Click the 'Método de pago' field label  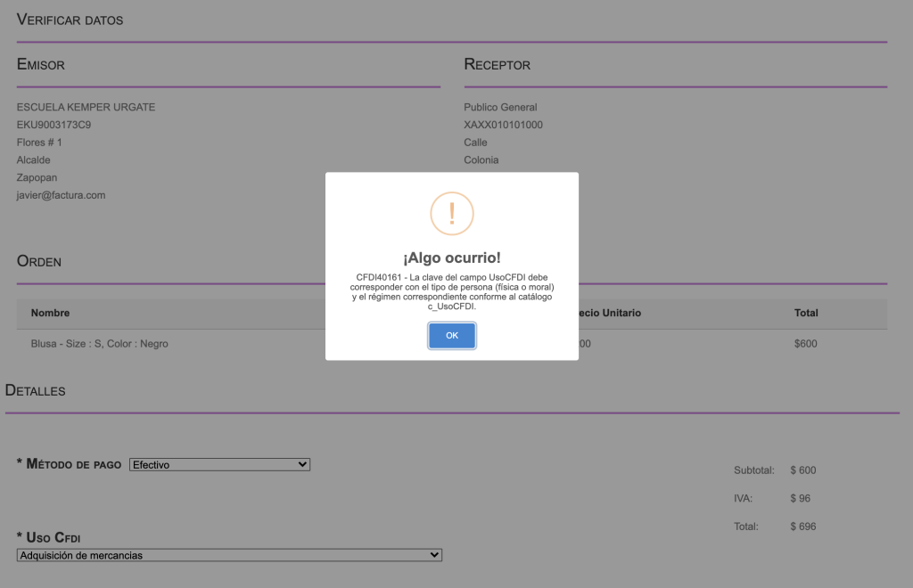70,464
